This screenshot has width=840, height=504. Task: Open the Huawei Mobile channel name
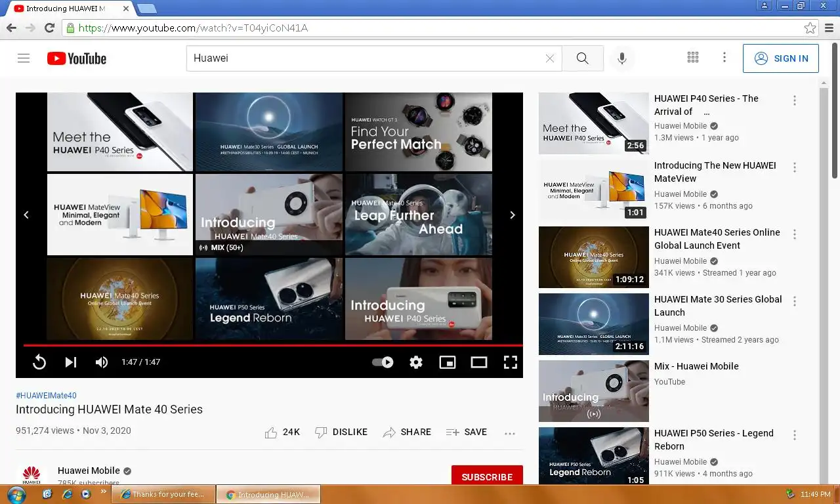point(89,471)
